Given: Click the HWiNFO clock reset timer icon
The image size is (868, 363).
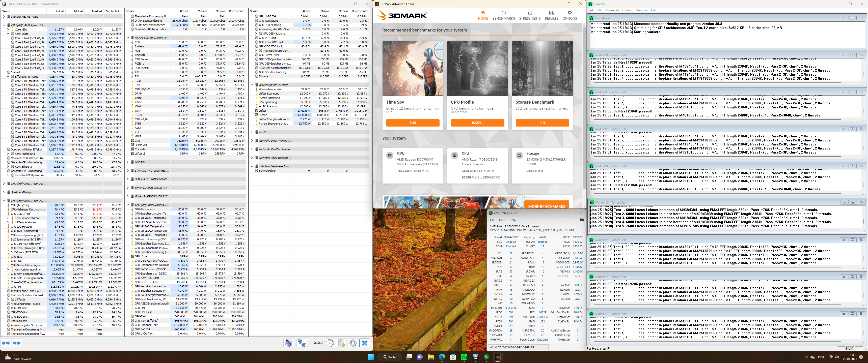Looking at the screenshot, I should tap(330, 343).
